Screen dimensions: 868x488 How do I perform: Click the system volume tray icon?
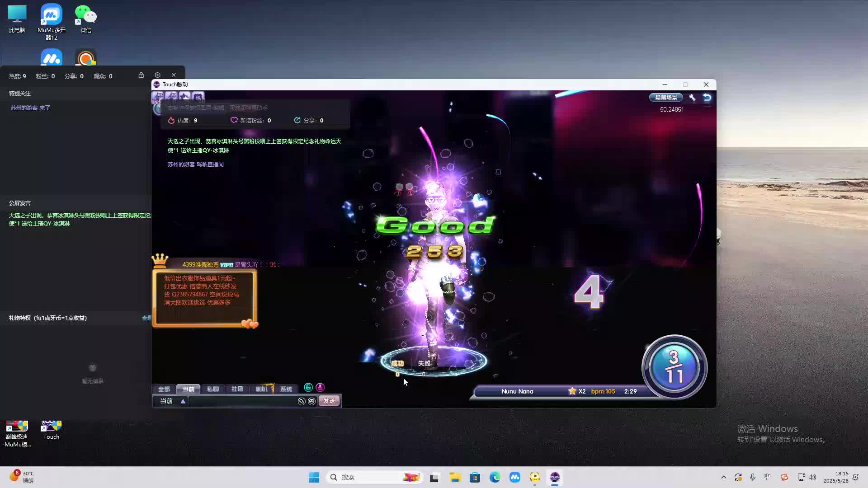tap(812, 477)
